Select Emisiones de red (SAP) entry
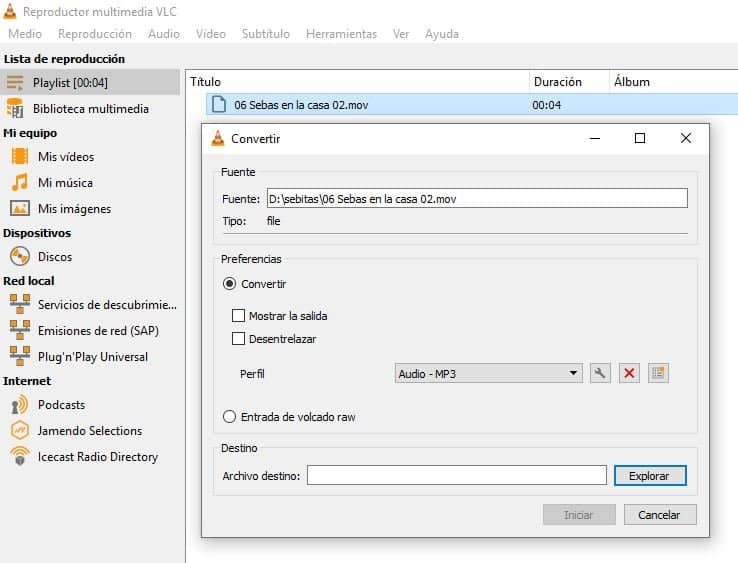The height and width of the screenshot is (563, 738). (x=98, y=330)
